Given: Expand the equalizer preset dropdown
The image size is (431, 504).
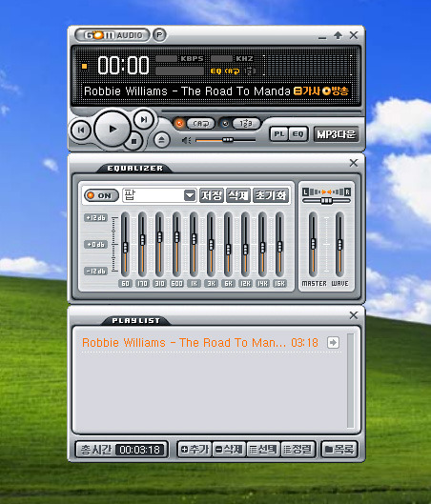Looking at the screenshot, I should (190, 195).
